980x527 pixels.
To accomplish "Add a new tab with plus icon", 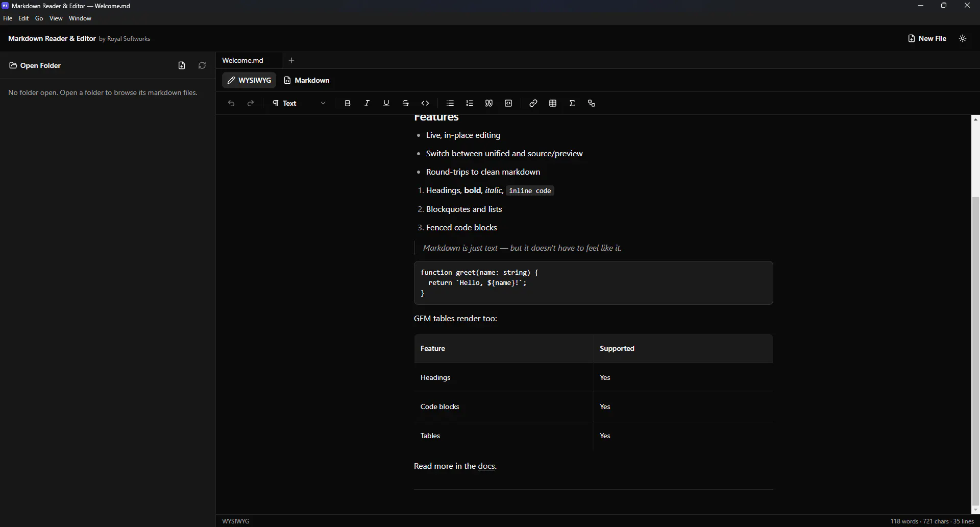I will [291, 61].
